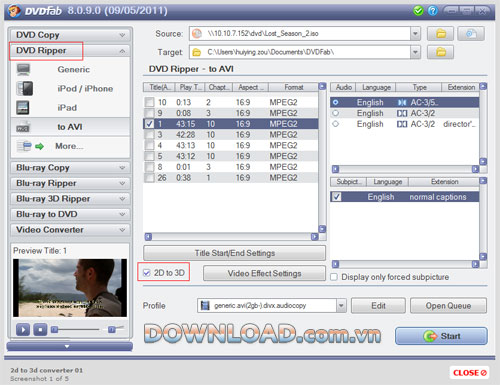Image resolution: width=500 pixels, height=385 pixels.
Task: Select the to AVI icon
Action: coord(23,127)
